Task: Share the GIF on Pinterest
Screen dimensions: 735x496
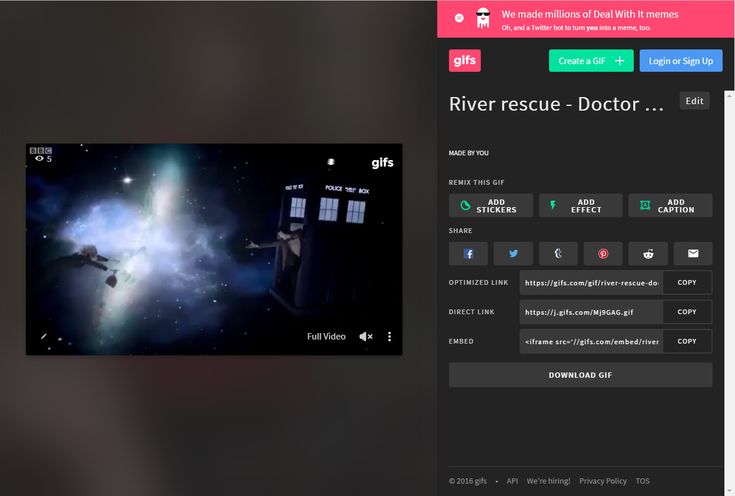Action: click(x=603, y=254)
